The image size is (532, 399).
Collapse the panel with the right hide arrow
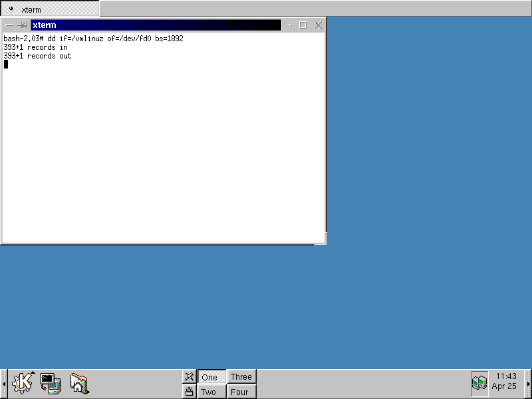(x=529, y=382)
